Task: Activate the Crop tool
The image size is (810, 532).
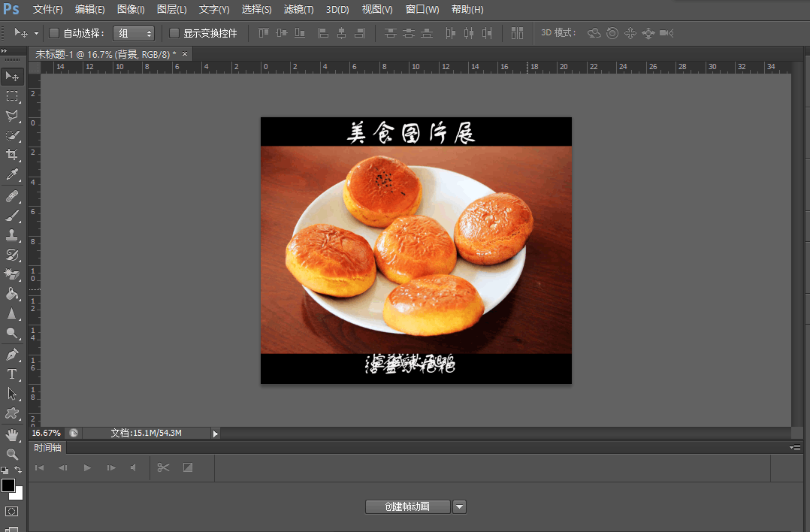Action: (x=12, y=155)
